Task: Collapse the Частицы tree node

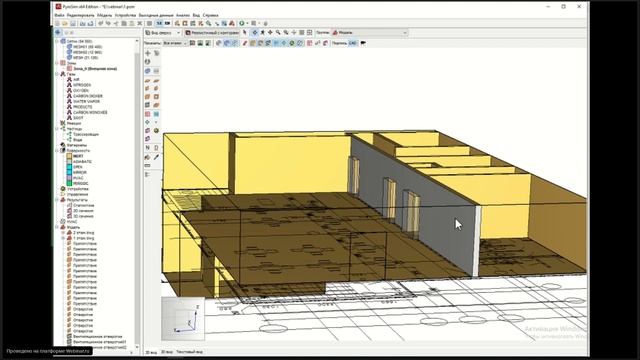Action: [x=57, y=129]
